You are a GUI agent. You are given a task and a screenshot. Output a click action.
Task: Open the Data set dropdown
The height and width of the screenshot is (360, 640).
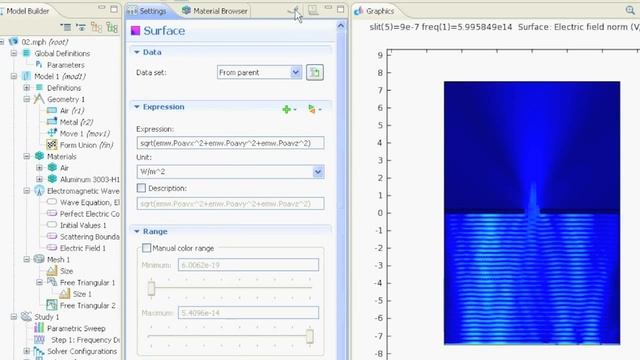[x=296, y=72]
